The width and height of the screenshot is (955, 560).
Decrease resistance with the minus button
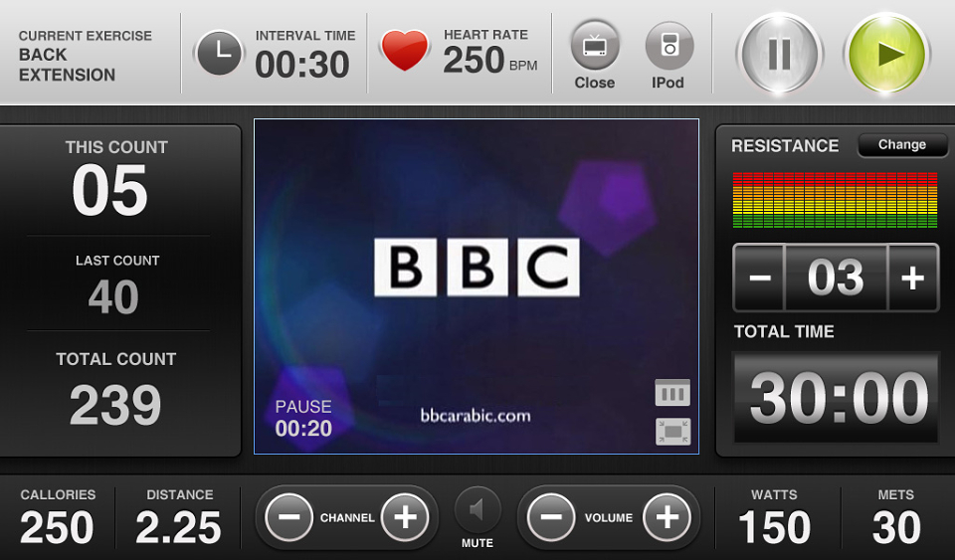pos(759,278)
